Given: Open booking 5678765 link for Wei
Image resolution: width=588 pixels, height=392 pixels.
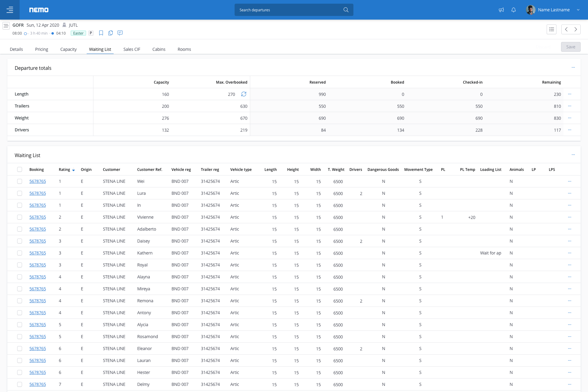Looking at the screenshot, I should click(x=38, y=181).
